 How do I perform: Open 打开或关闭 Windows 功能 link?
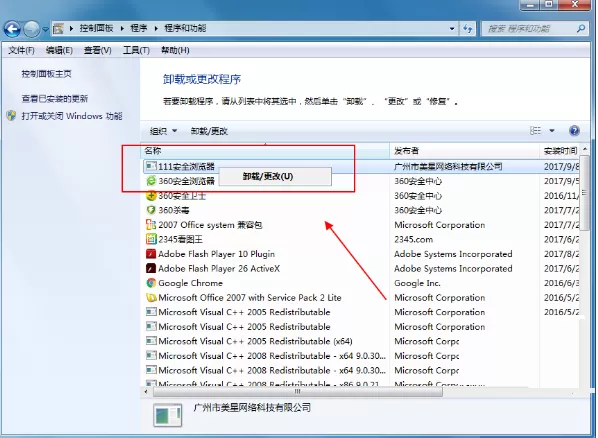tap(72, 116)
